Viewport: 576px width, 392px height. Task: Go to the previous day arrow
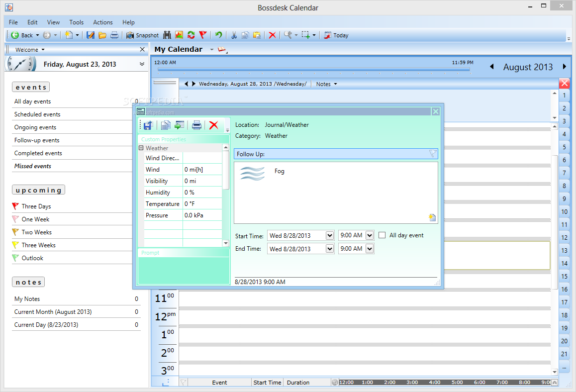click(186, 84)
